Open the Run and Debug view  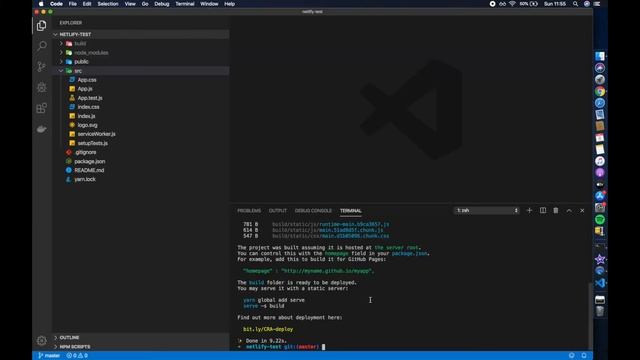(x=42, y=87)
